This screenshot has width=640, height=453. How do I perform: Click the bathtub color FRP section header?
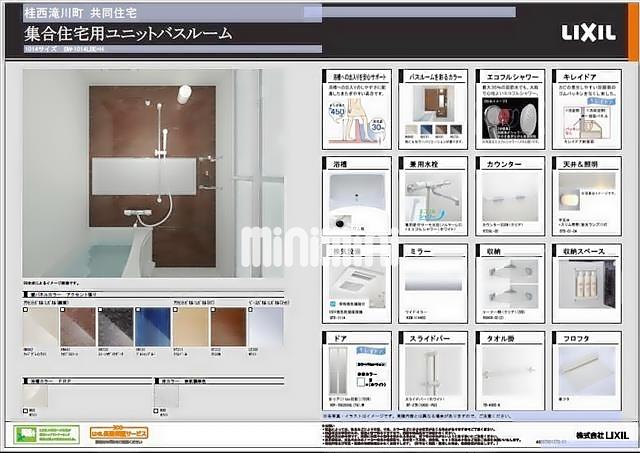pos(87,381)
